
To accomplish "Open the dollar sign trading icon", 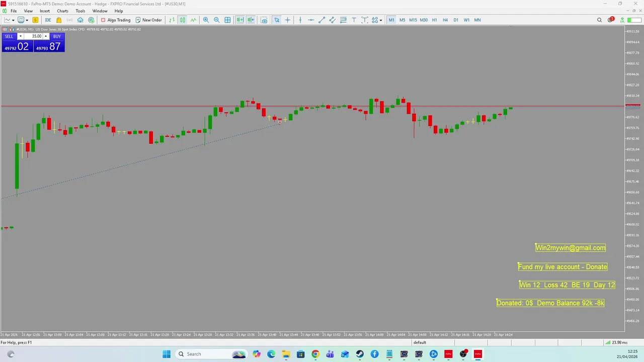I will coord(35,20).
